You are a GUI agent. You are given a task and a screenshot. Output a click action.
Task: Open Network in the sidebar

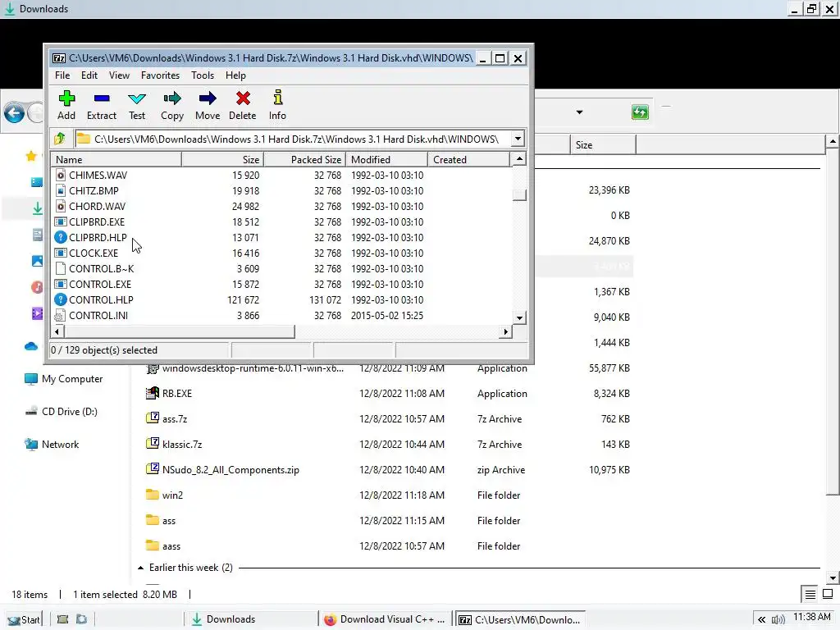[52, 444]
